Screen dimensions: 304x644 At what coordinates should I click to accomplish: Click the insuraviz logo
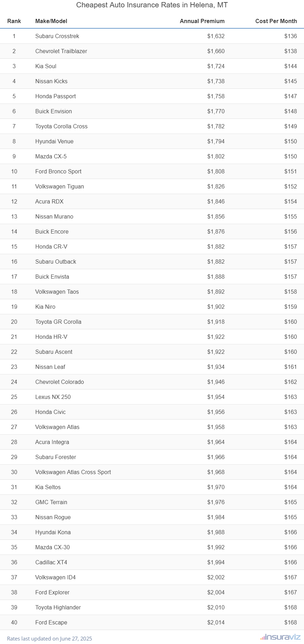[x=280, y=637]
